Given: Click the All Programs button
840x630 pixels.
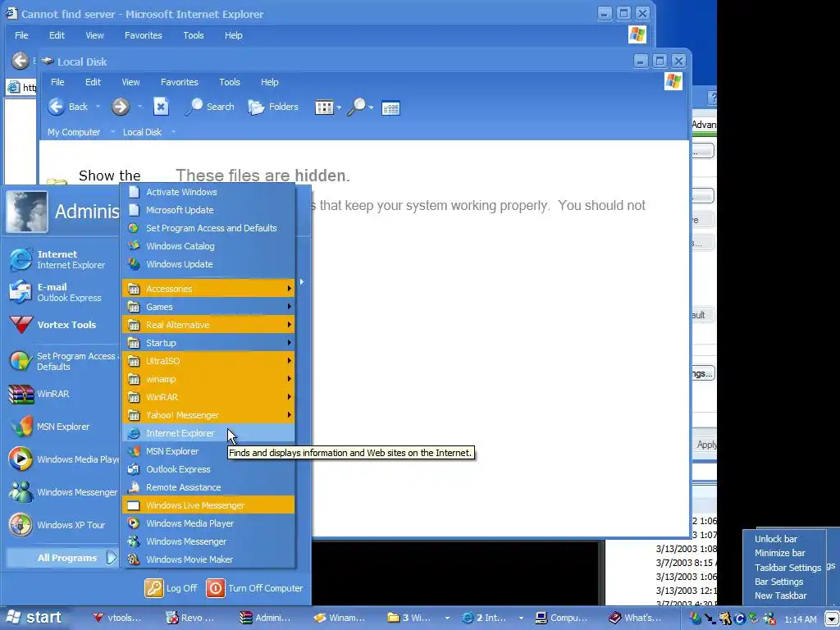Looking at the screenshot, I should 62,558.
